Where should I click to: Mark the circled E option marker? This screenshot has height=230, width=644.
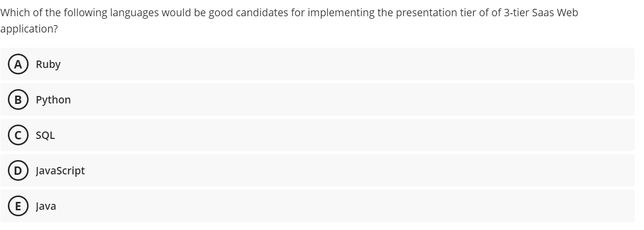pyautogui.click(x=18, y=206)
